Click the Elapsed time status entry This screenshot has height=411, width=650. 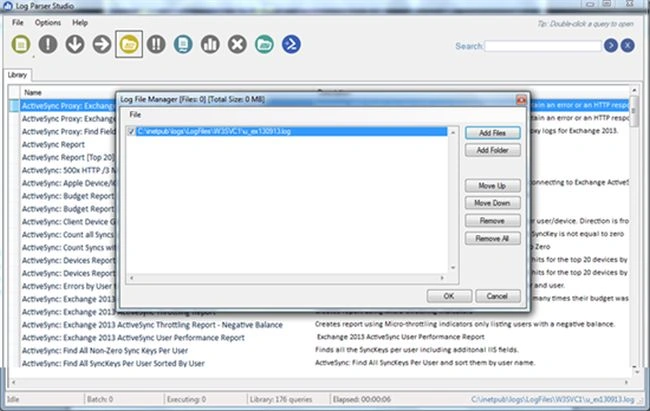click(x=361, y=399)
